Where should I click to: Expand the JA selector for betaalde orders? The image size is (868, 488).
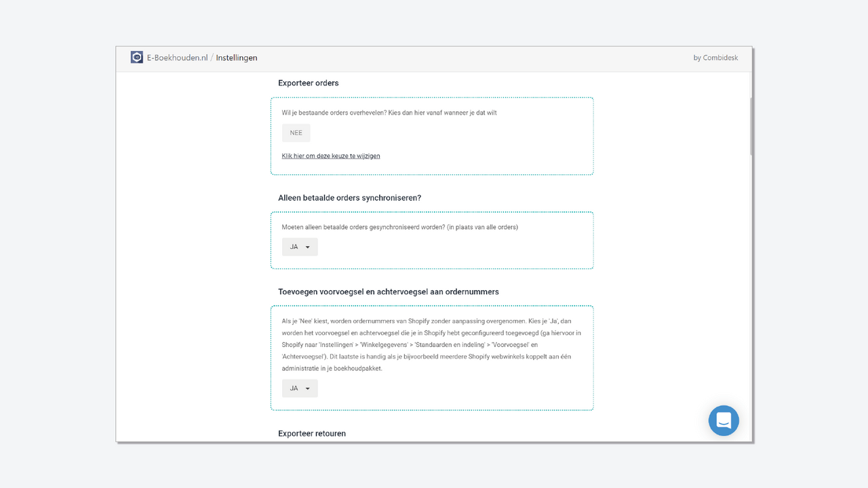(x=300, y=247)
